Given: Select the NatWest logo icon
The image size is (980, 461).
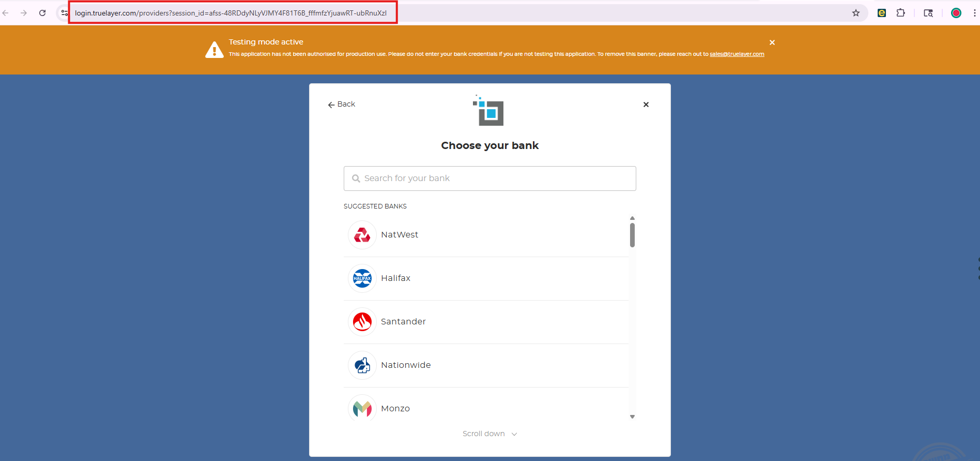Looking at the screenshot, I should [x=362, y=235].
